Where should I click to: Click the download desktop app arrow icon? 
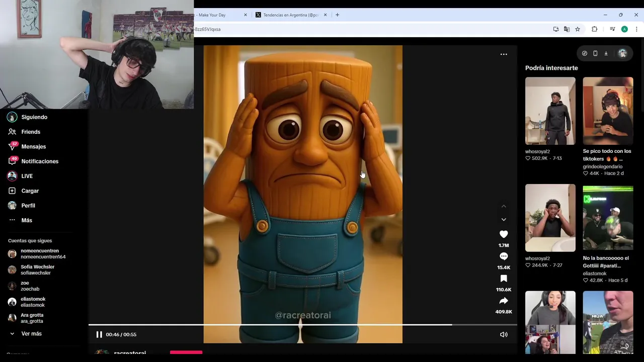pos(606,53)
